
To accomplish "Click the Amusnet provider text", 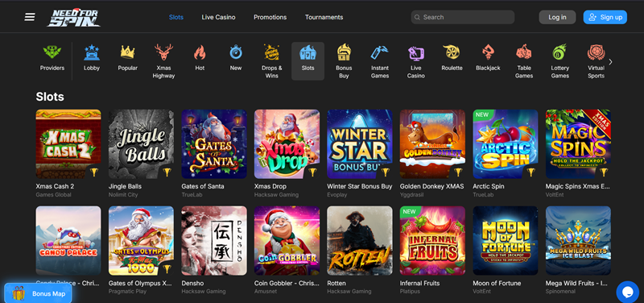I will coord(265,292).
